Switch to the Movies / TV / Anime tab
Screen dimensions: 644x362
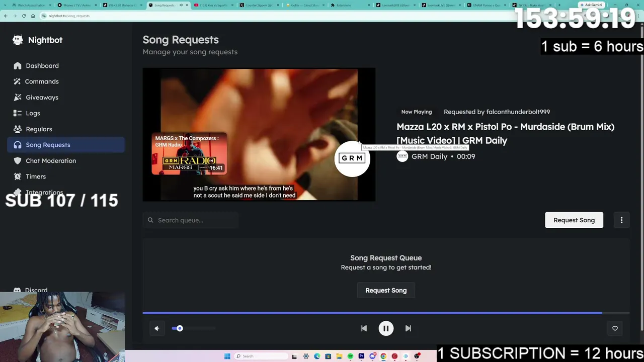[x=77, y=5]
